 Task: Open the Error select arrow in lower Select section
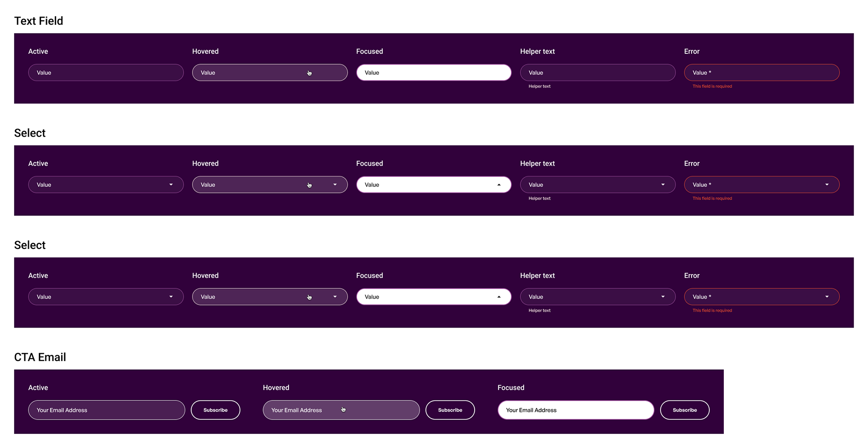pos(827,297)
